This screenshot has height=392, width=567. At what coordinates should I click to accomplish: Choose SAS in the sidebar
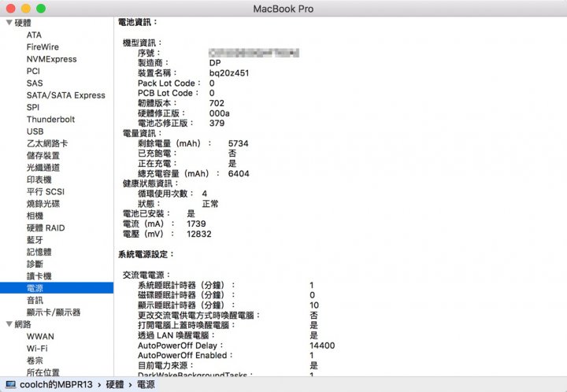[x=35, y=83]
